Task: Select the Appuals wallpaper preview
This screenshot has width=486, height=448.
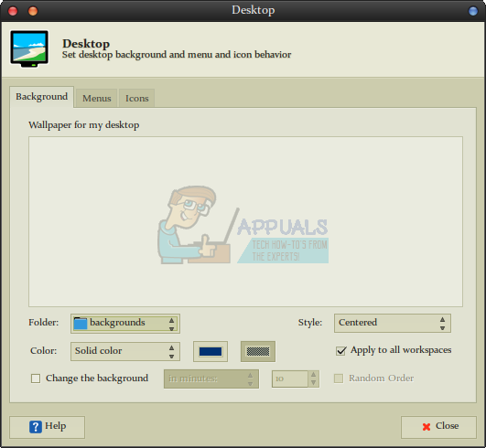Action: click(245, 221)
